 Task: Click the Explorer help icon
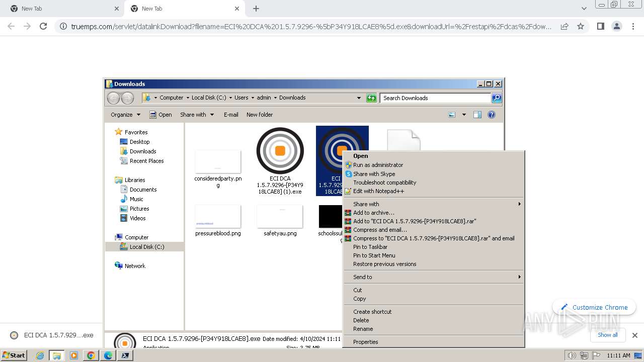click(x=492, y=115)
